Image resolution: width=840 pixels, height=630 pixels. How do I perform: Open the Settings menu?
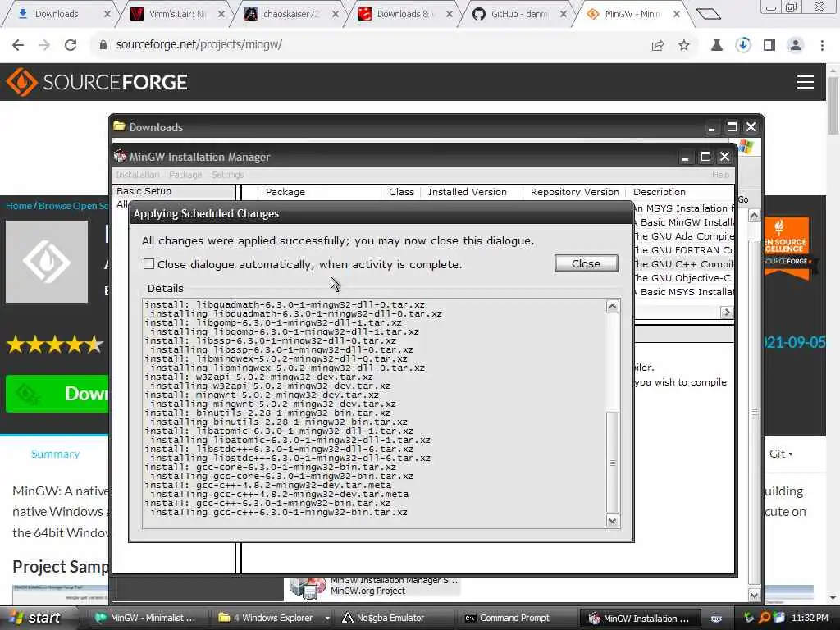pos(228,175)
